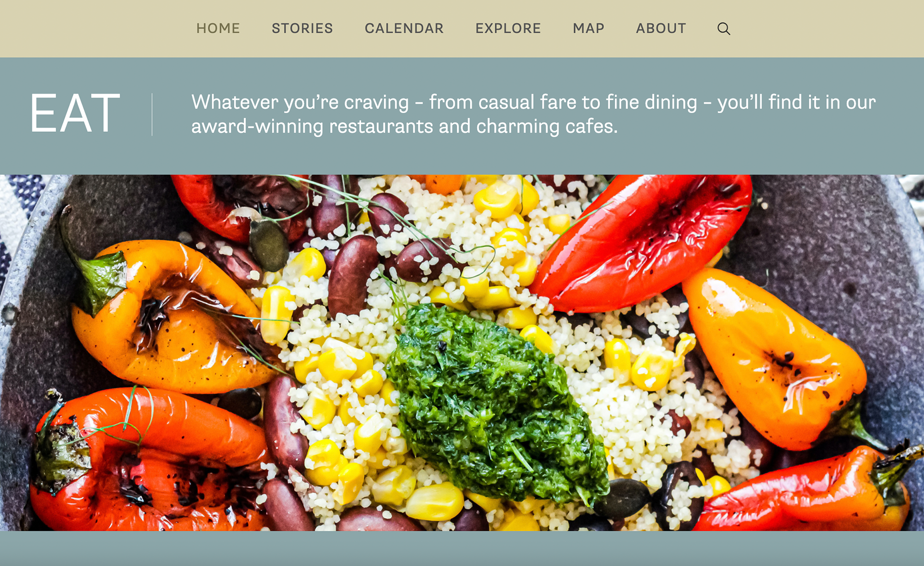Open the search magnifier icon

click(x=724, y=29)
